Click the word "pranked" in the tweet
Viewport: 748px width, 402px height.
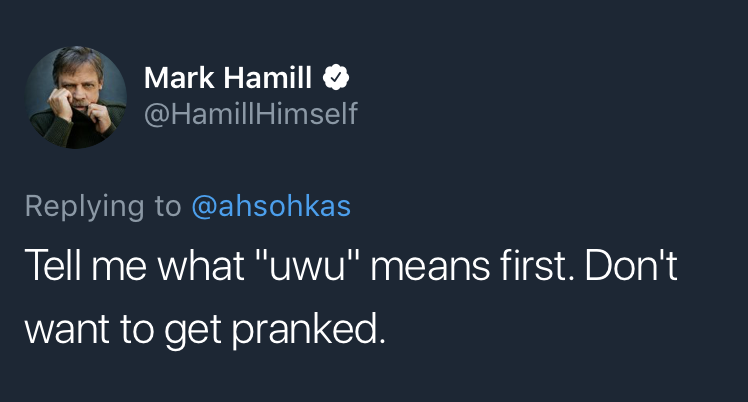tap(316, 330)
